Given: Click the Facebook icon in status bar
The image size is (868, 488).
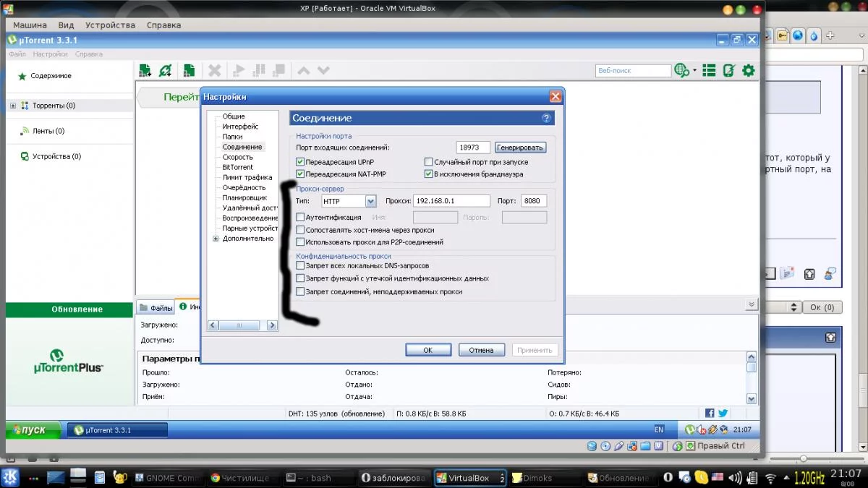Looking at the screenshot, I should [710, 413].
